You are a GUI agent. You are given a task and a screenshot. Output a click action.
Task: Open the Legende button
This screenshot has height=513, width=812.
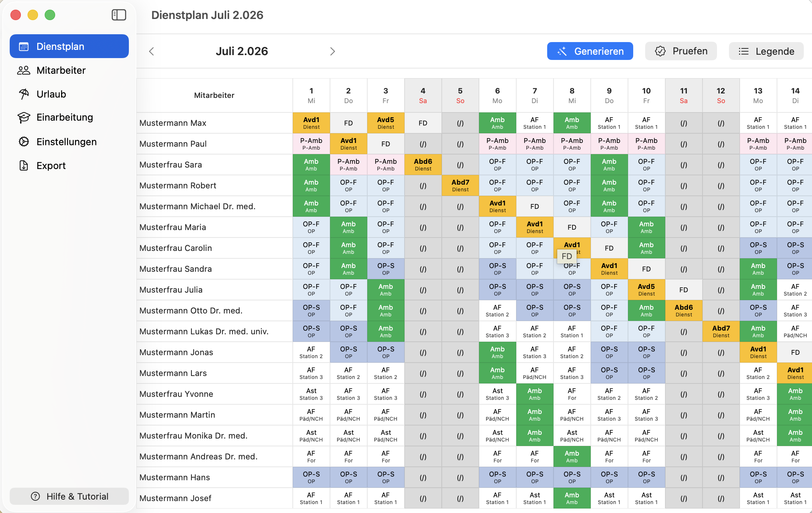pos(766,51)
